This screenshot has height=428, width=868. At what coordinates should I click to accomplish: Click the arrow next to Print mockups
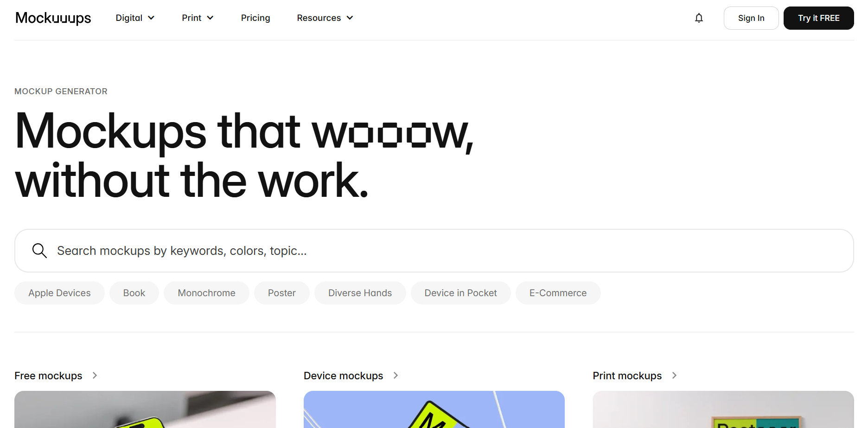pyautogui.click(x=675, y=376)
